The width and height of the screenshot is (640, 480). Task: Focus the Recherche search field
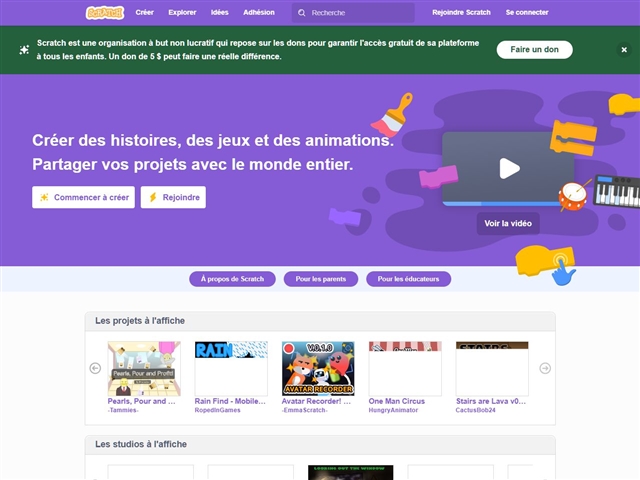click(x=353, y=13)
